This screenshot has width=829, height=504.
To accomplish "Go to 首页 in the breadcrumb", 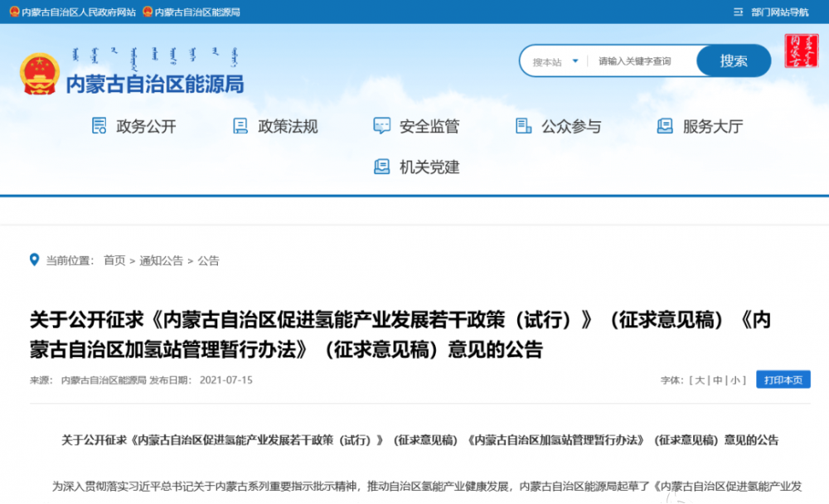I will [x=114, y=260].
